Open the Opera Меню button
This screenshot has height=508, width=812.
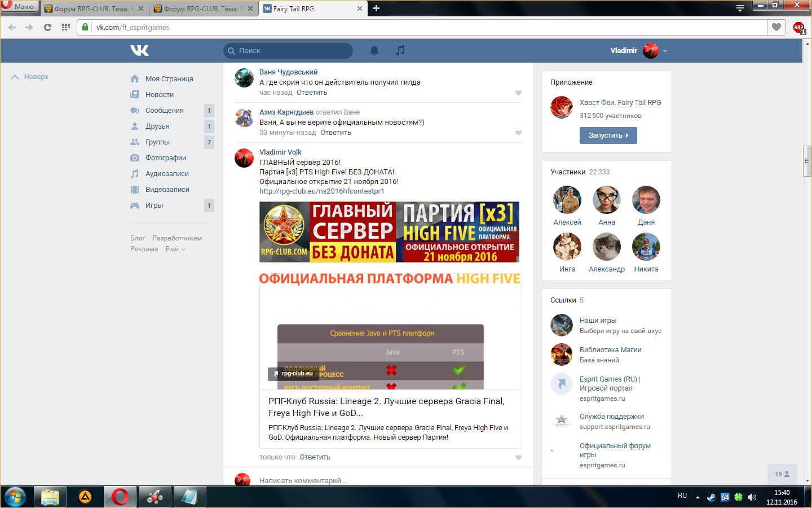(x=19, y=7)
